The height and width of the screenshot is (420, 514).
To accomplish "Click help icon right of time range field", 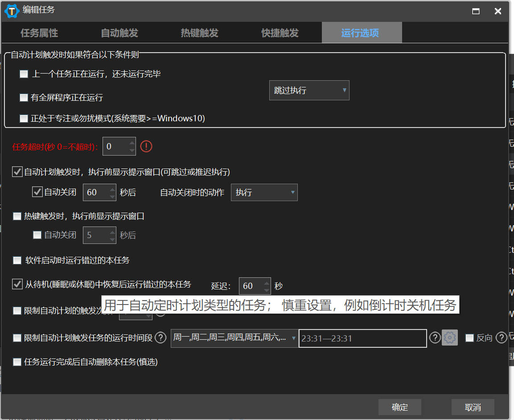I will pos(435,338).
